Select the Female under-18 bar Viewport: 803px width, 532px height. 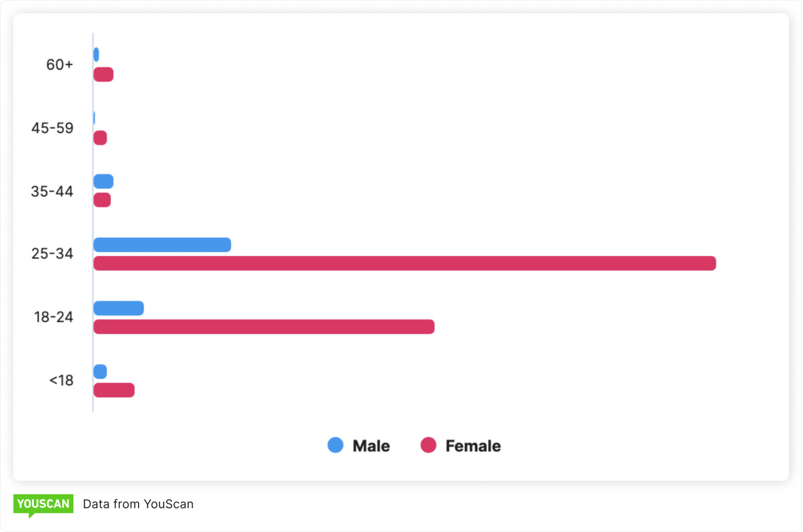pyautogui.click(x=114, y=390)
